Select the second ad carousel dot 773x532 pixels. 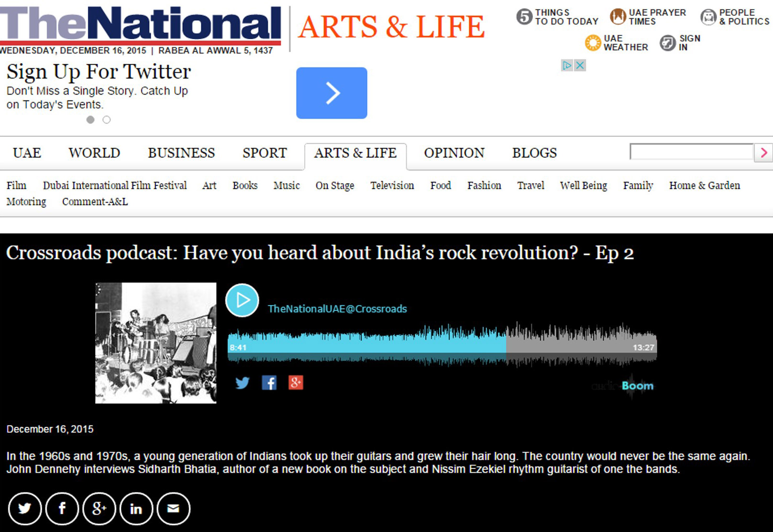click(107, 120)
